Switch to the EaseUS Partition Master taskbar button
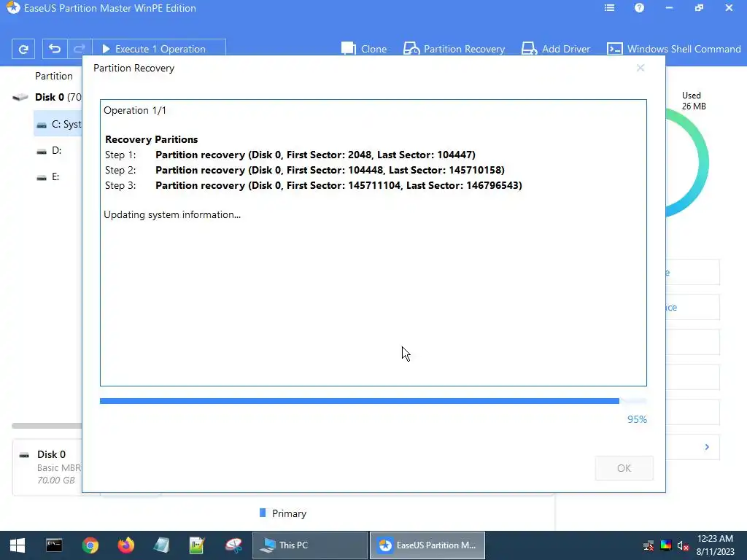Image resolution: width=747 pixels, height=560 pixels. pos(427,545)
